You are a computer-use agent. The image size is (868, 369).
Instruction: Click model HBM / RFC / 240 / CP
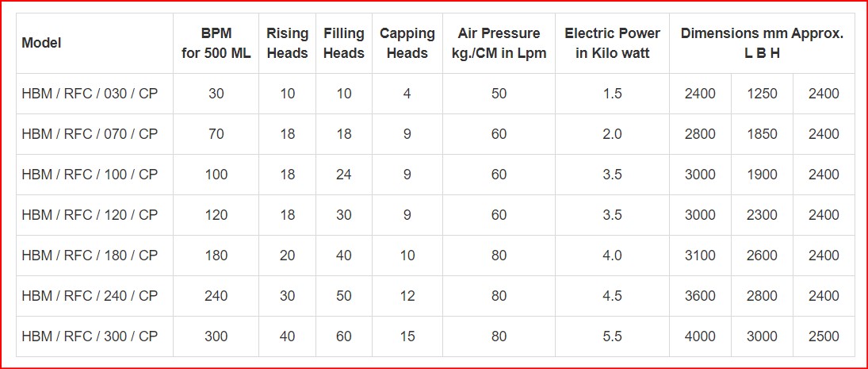tap(90, 296)
